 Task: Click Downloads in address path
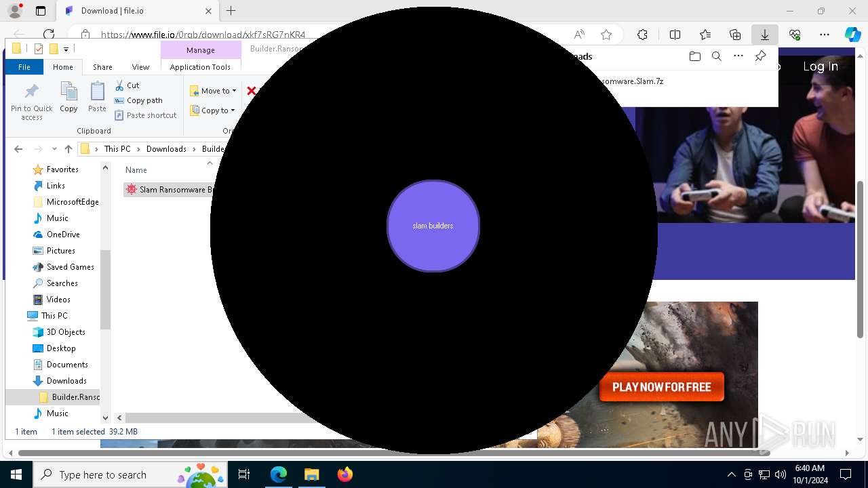point(166,149)
